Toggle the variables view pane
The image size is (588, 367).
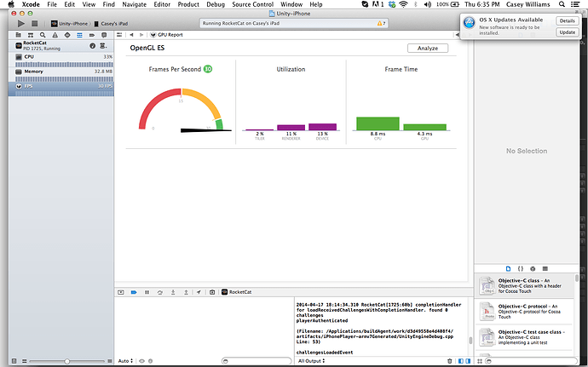click(x=461, y=361)
